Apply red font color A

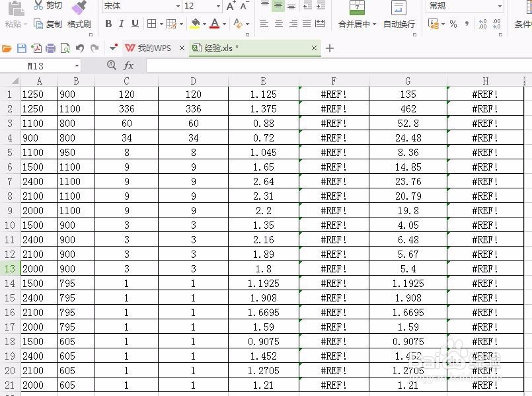[214, 24]
